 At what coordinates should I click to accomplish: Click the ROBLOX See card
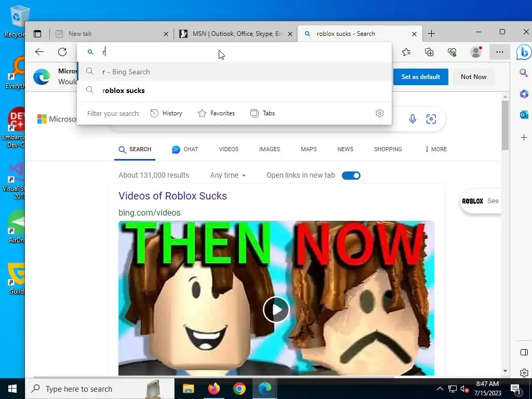[480, 201]
